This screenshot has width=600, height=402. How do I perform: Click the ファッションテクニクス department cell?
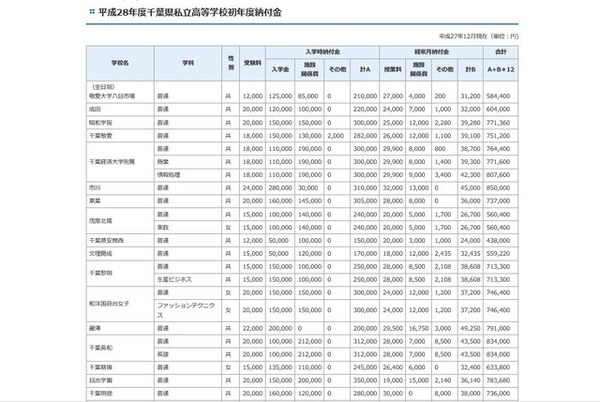(x=188, y=310)
